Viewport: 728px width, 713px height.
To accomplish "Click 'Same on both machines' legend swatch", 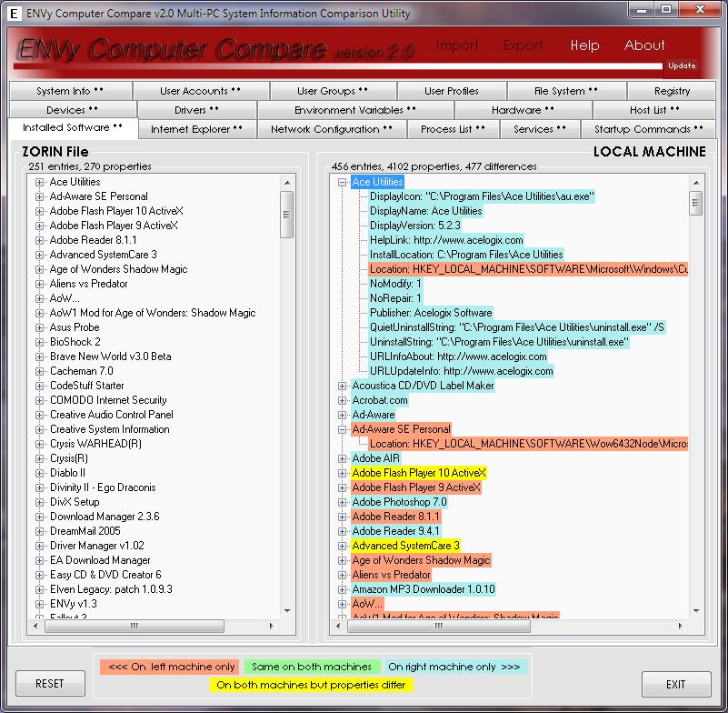I will (312, 667).
